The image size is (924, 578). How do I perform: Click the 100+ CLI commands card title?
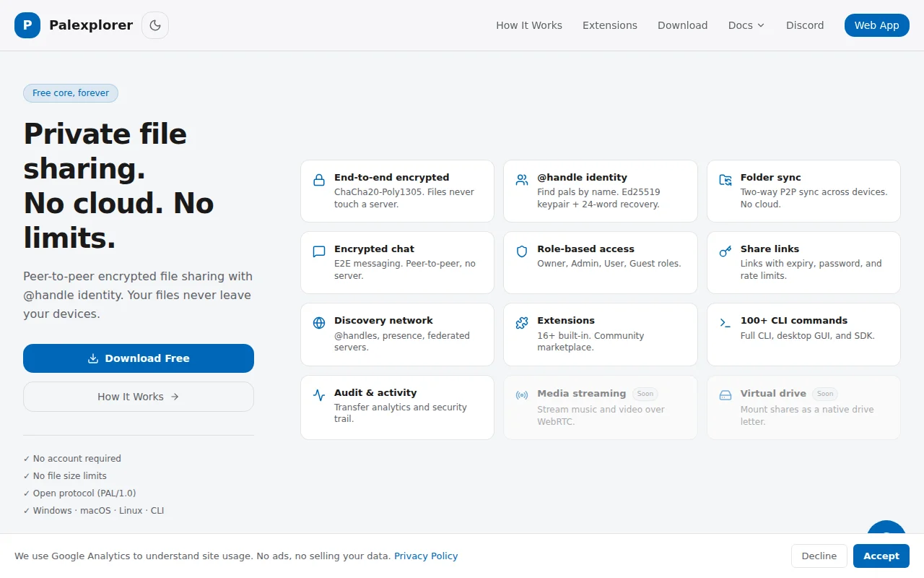(x=794, y=320)
